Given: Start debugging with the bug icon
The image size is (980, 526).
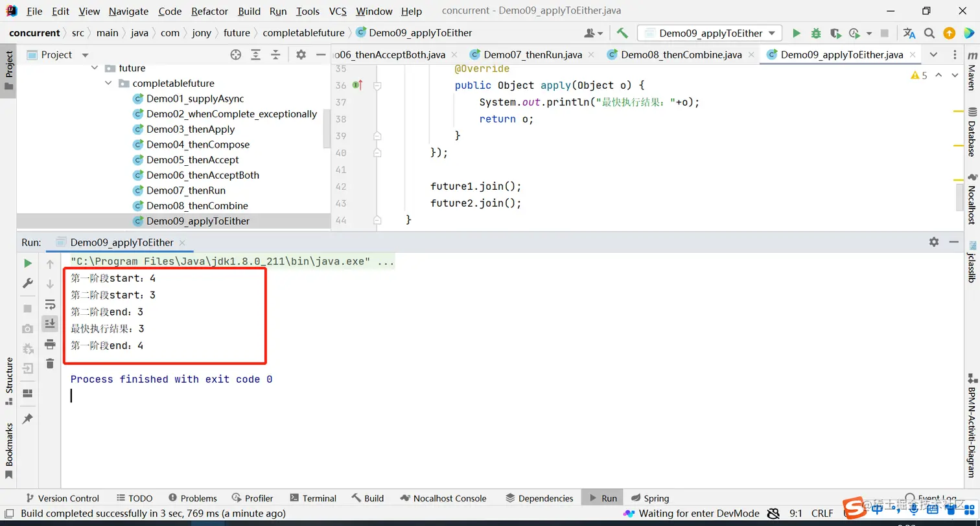Looking at the screenshot, I should (x=816, y=33).
